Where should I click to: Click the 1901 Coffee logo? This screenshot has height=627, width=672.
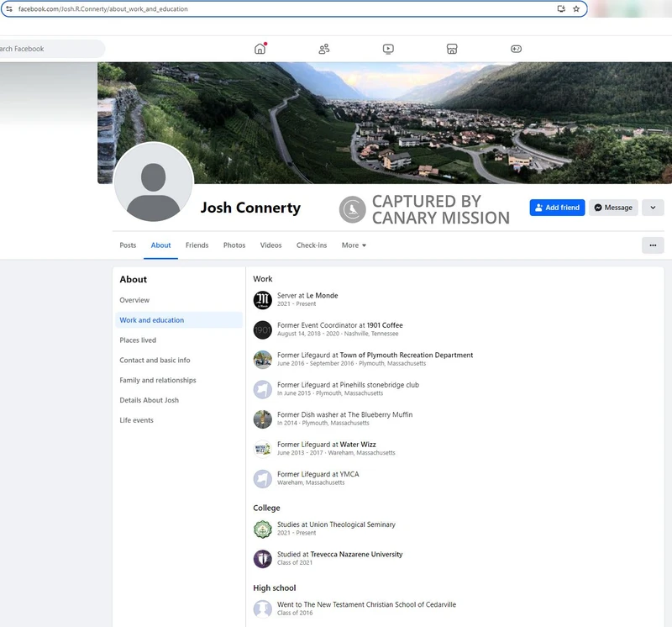pos(263,329)
